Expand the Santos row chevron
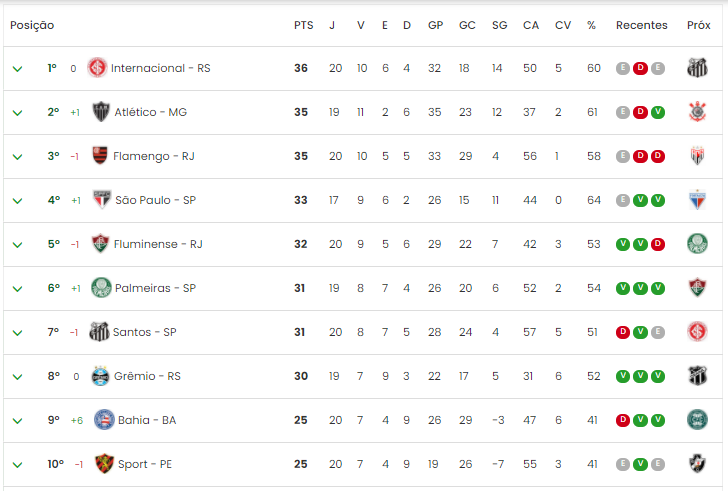728x491 pixels. [17, 333]
